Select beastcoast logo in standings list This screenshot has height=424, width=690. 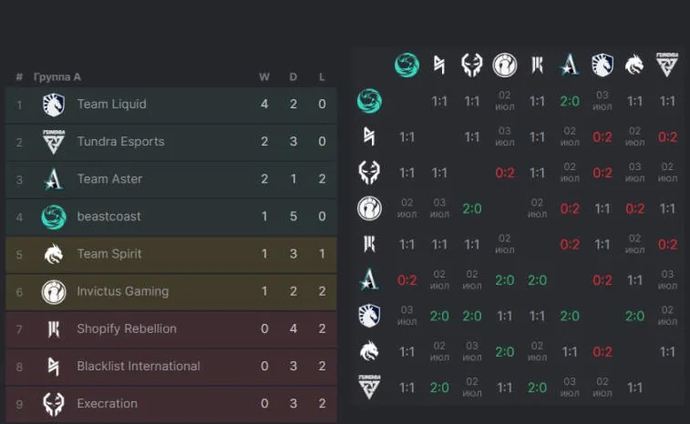click(53, 217)
